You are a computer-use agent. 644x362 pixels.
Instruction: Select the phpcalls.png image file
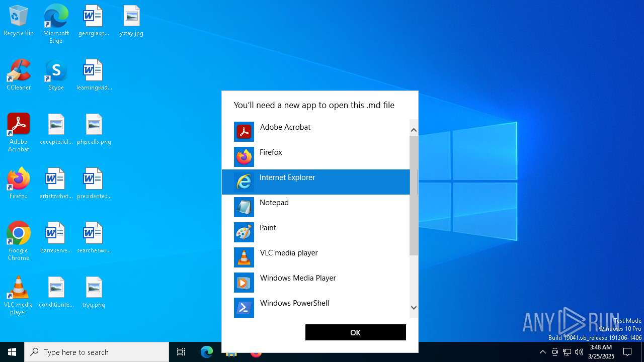94,129
